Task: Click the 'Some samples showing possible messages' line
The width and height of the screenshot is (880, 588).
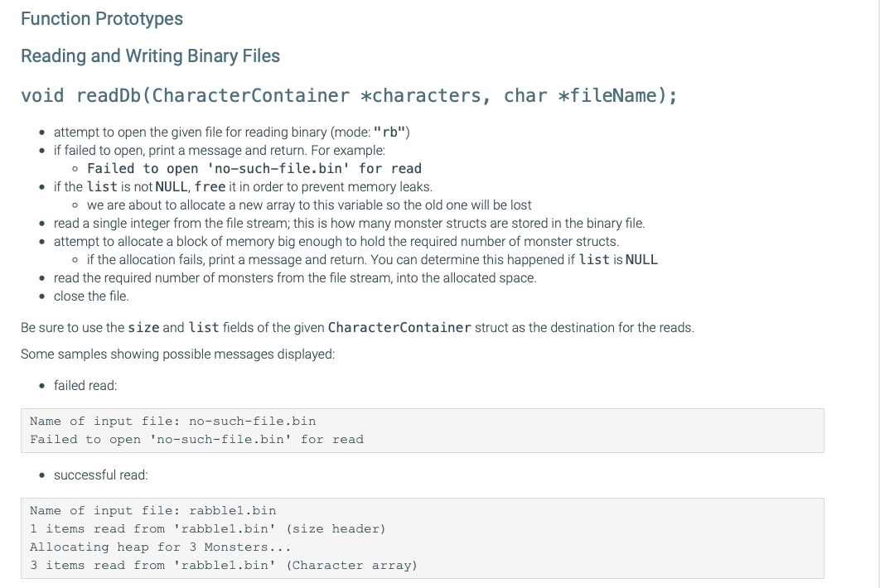Action: [177, 354]
